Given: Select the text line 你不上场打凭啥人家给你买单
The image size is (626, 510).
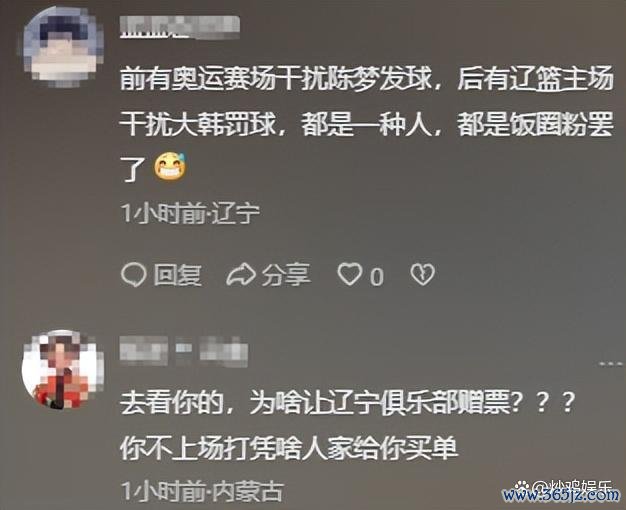Looking at the screenshot, I should pyautogui.click(x=289, y=448).
